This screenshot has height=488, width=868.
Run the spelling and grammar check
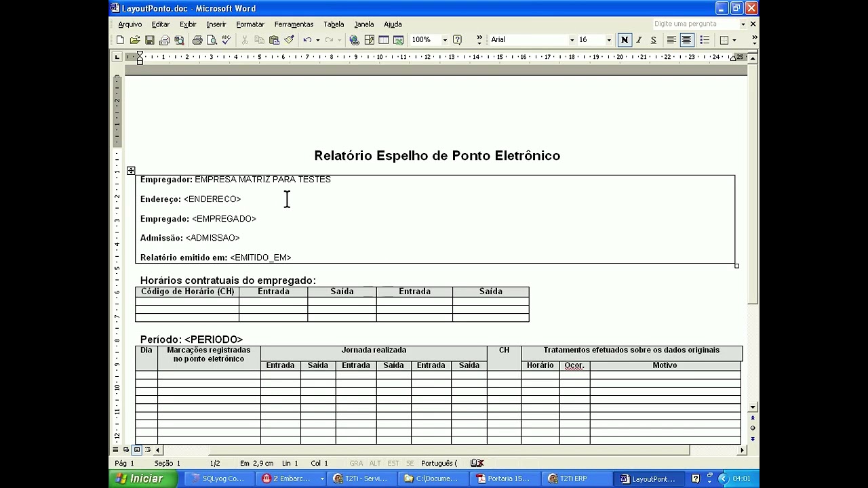pyautogui.click(x=226, y=40)
